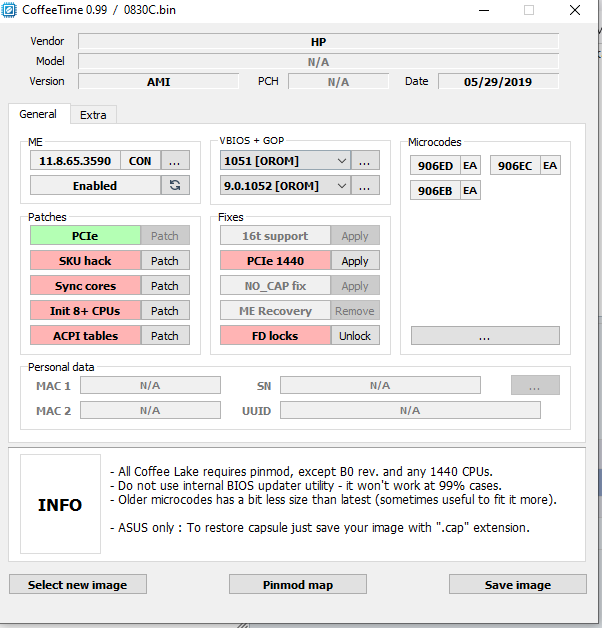Select microcode 906EB entry
602x628 pixels.
coord(435,190)
